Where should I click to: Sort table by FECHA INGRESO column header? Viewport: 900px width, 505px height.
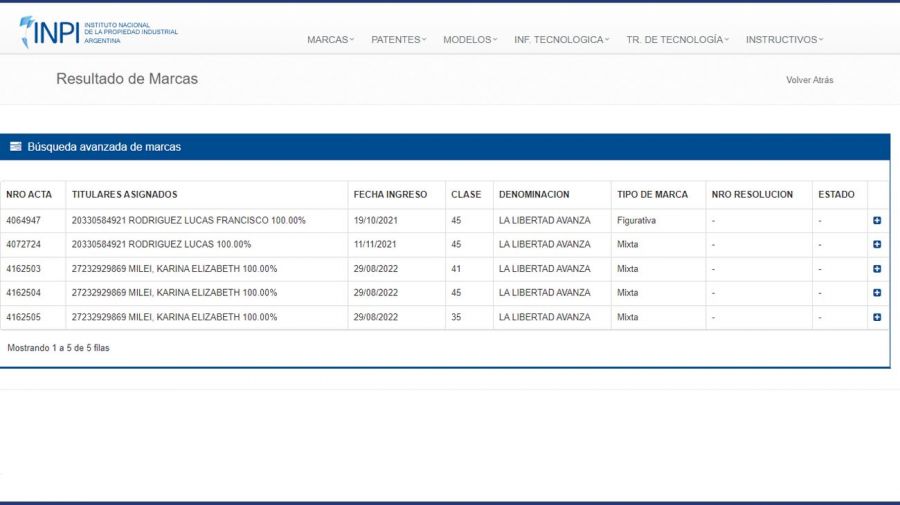[390, 195]
